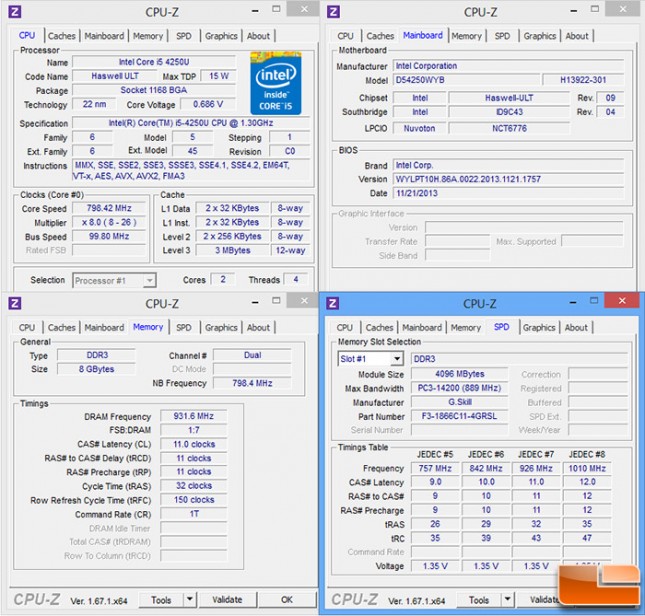This screenshot has height=616, width=645.
Task: Open the SPD tab in the CPU window
Action: coord(183,36)
